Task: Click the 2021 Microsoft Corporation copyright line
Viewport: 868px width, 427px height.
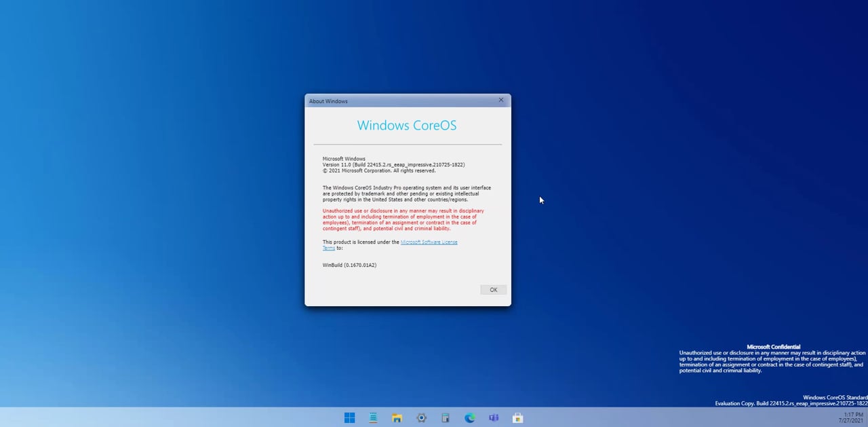Action: (379, 171)
